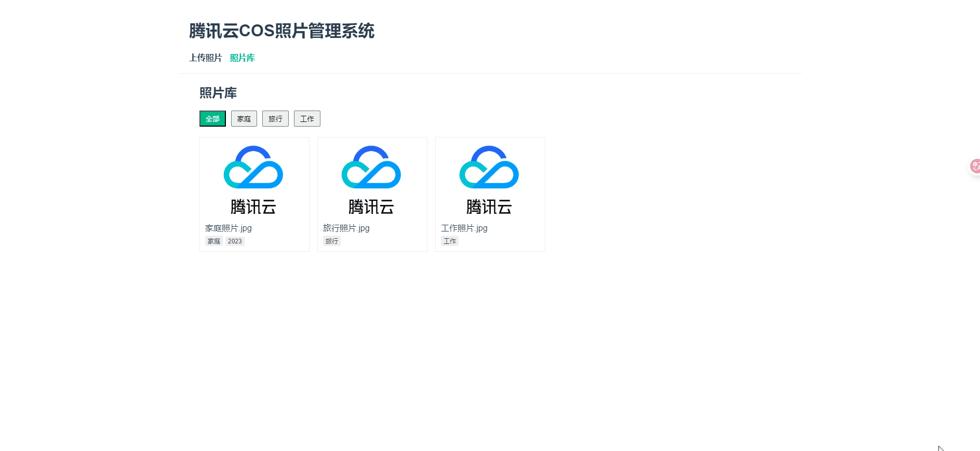This screenshot has height=451, width=980.
Task: Click the 旅行 tag on 旅行照片.jpg card
Action: pos(332,241)
